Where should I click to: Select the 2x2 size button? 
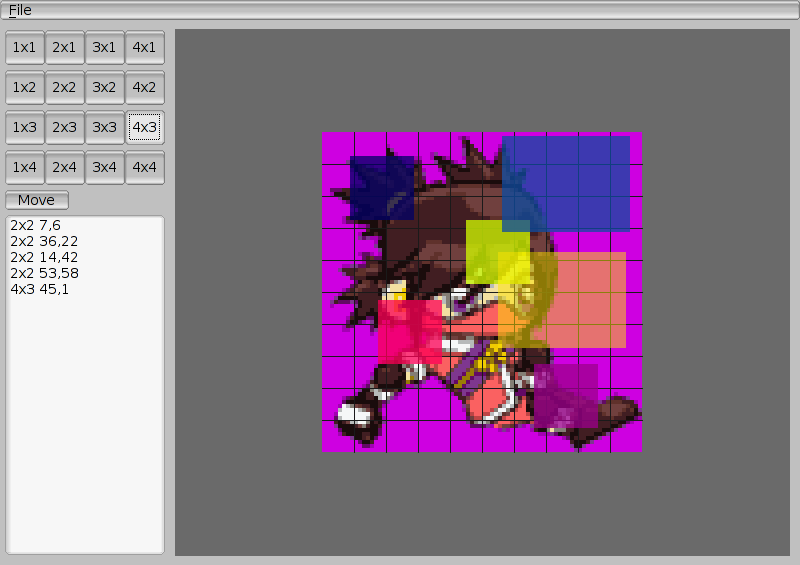[65, 87]
